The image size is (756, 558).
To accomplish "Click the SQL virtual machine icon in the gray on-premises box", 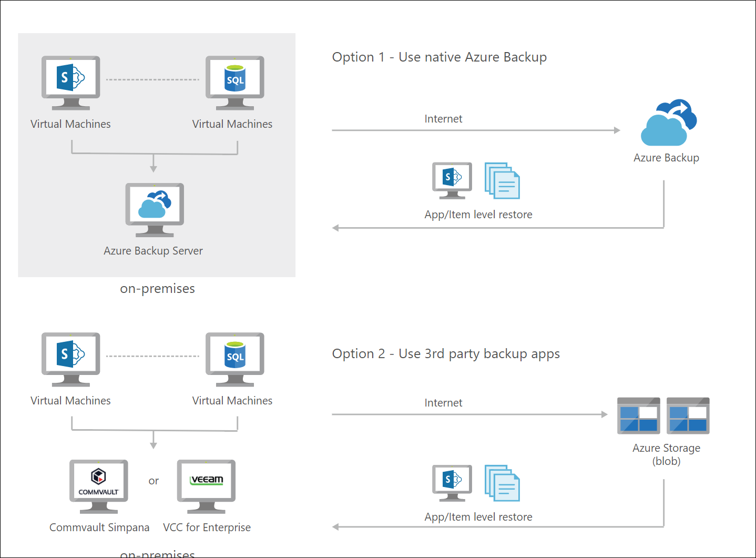I will point(235,83).
